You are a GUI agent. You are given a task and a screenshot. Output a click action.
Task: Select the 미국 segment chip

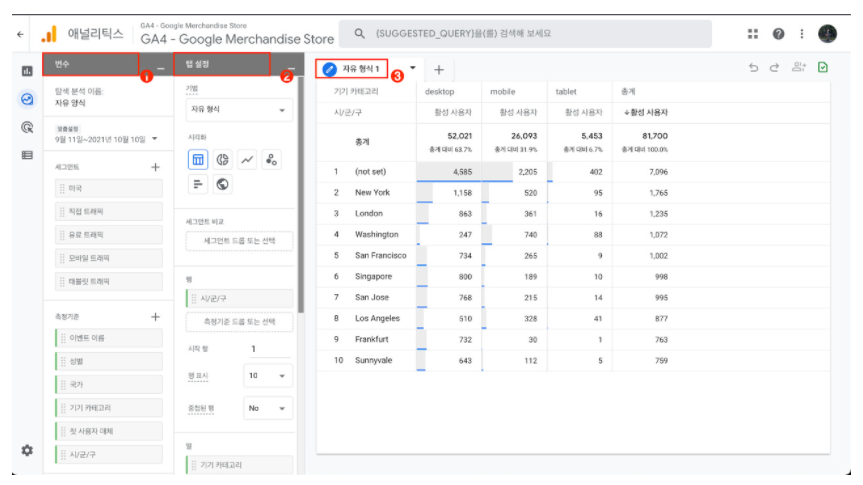109,188
